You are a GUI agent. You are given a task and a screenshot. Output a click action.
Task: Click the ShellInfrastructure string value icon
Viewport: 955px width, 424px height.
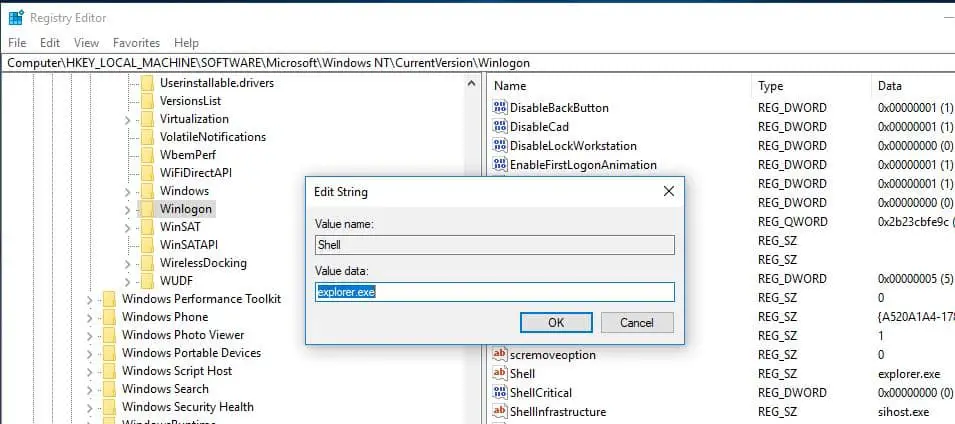(x=500, y=412)
